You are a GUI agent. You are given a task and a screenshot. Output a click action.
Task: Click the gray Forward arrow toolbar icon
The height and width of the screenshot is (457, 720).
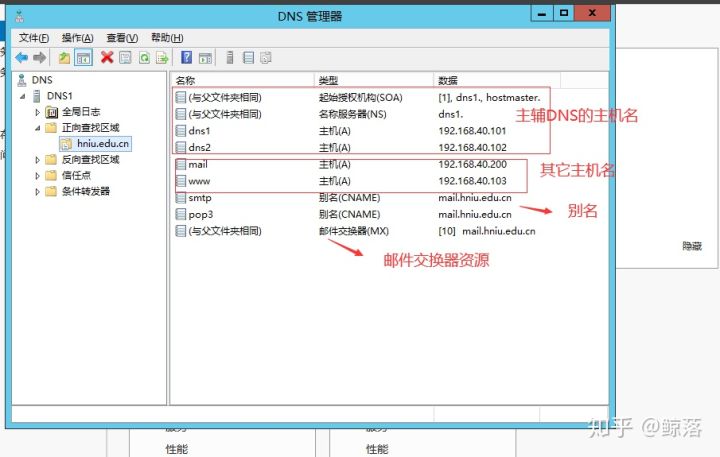(x=40, y=57)
